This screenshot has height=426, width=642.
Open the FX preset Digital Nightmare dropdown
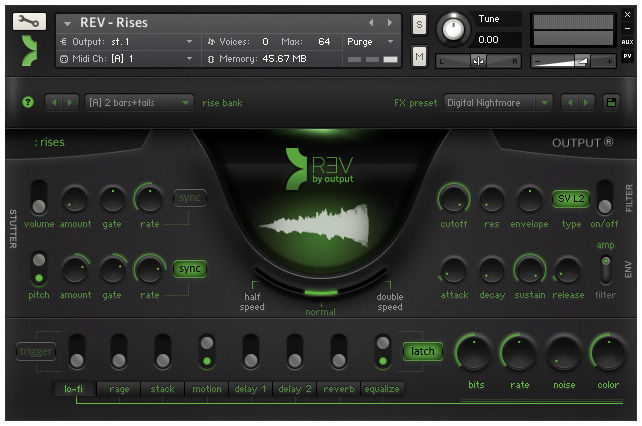[498, 102]
